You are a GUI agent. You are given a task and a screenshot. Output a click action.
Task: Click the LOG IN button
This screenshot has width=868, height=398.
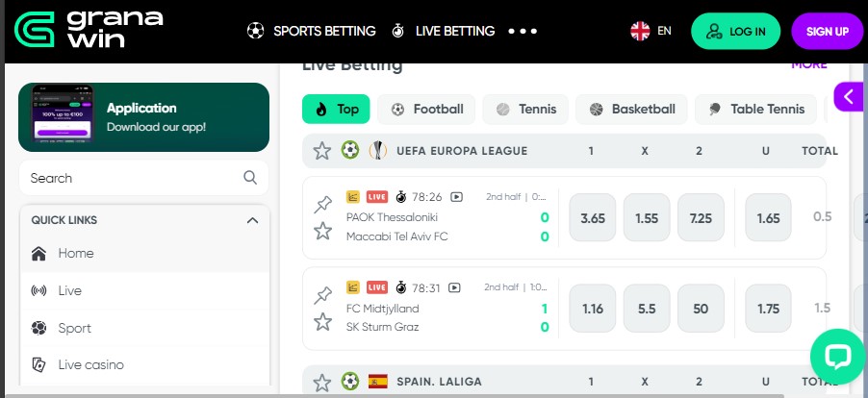coord(735,31)
